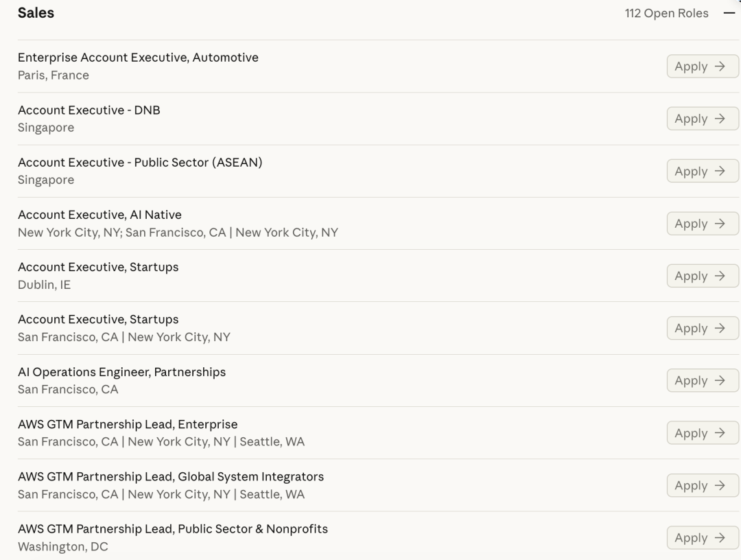Click the Sales section heading
The image size is (741, 560).
click(x=36, y=13)
